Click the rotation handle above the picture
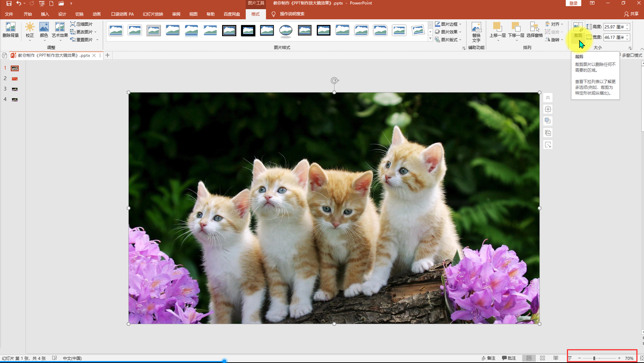 (x=334, y=81)
